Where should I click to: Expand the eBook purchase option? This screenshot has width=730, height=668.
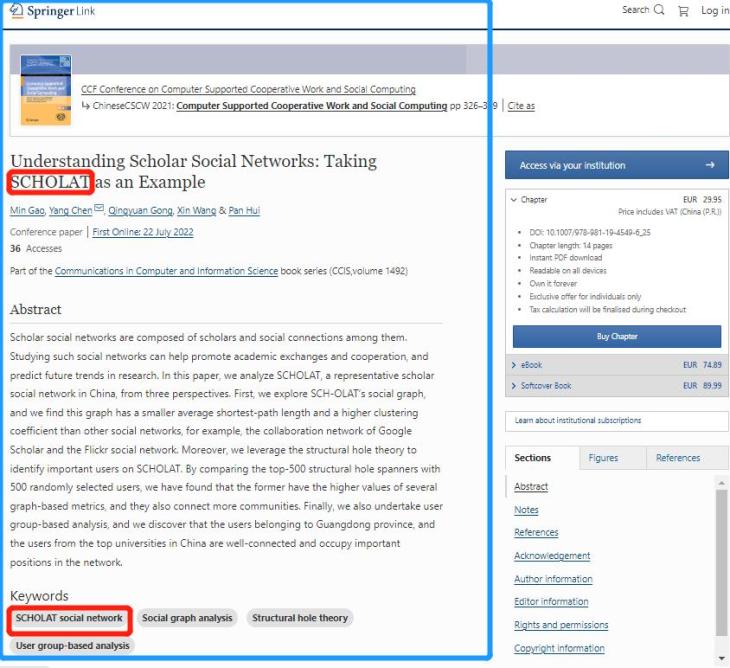(x=514, y=365)
